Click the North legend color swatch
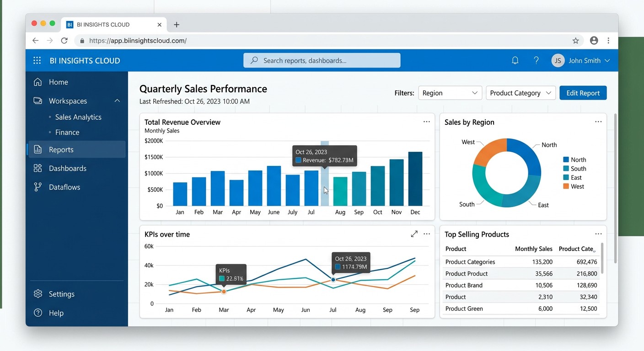Screen dimensions: 644x351 [566, 160]
